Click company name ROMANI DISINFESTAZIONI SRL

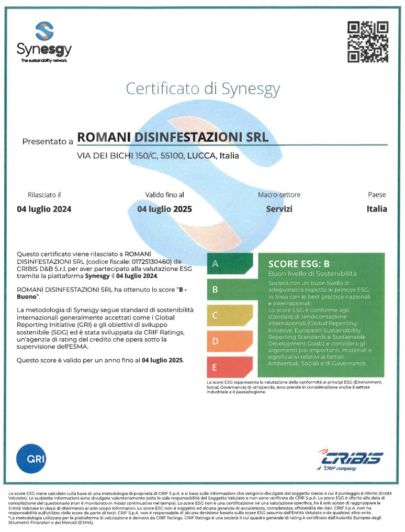point(173,138)
